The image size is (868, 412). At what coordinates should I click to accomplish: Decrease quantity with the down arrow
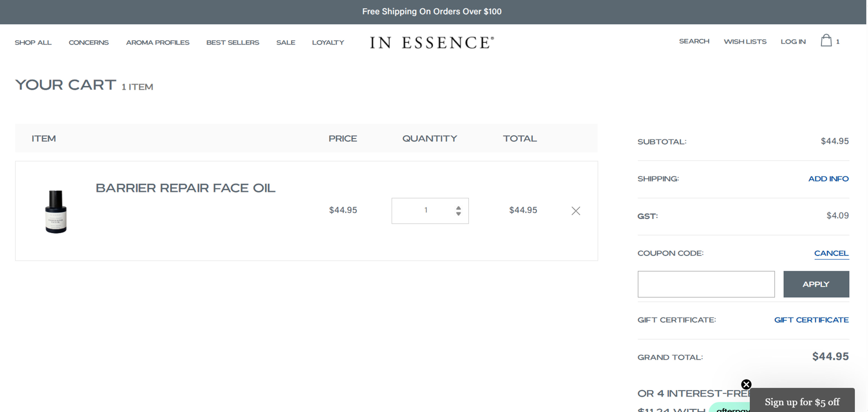(x=458, y=214)
